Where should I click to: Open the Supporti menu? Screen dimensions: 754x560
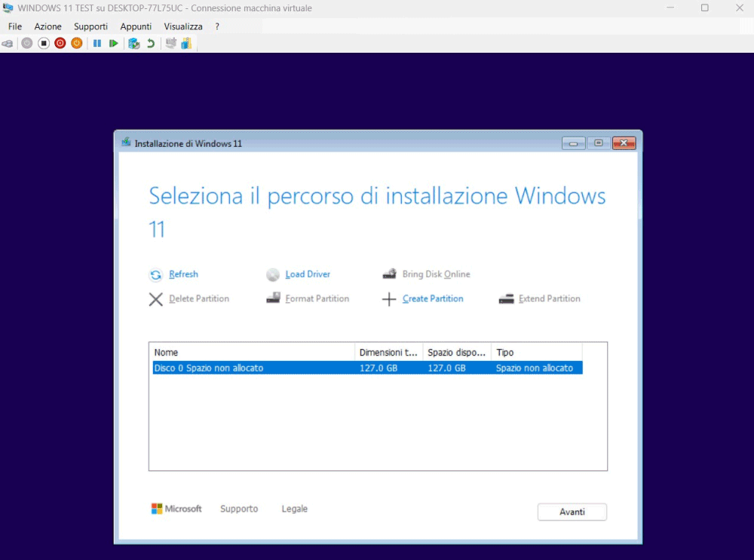pyautogui.click(x=90, y=26)
